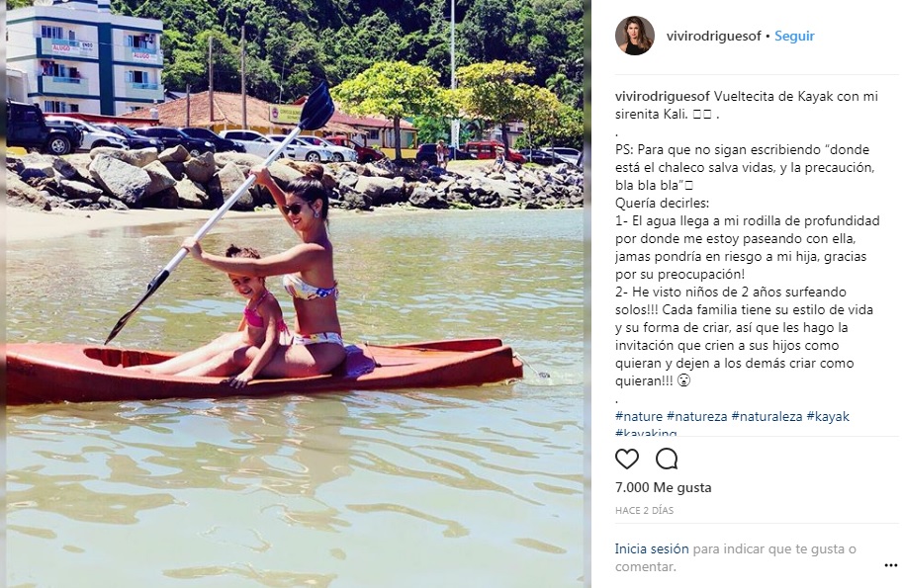The image size is (903, 588).
Task: Click the caption text about the chaleco salvavidas
Action: 745,167
